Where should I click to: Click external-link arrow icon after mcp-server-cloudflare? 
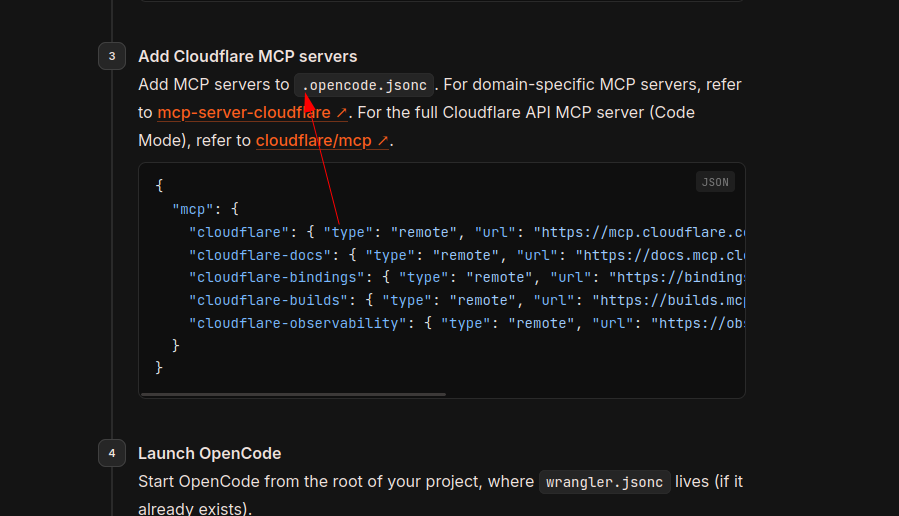pyautogui.click(x=341, y=113)
